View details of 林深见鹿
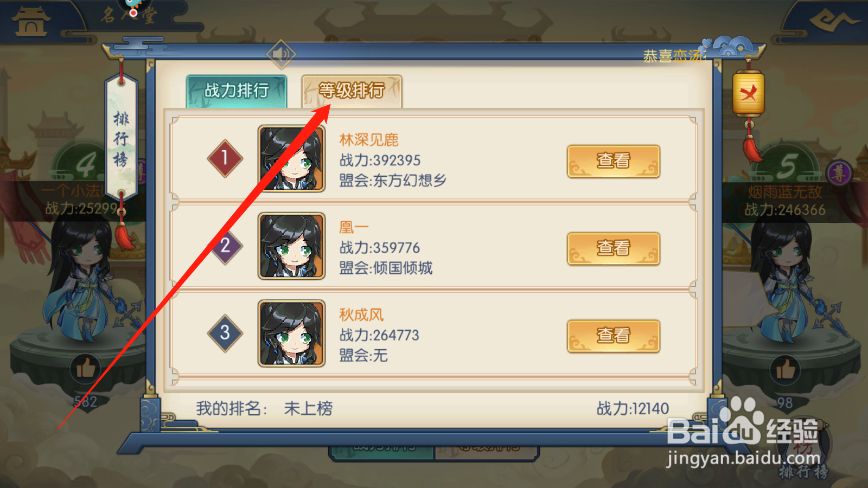The width and height of the screenshot is (868, 488). [614, 161]
